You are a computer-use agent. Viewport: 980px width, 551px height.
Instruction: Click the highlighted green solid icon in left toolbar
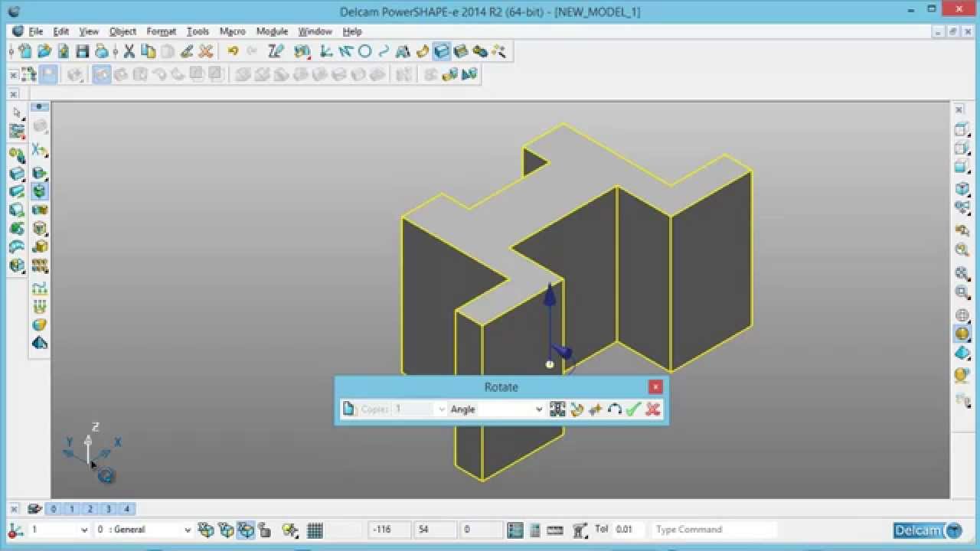tap(40, 191)
